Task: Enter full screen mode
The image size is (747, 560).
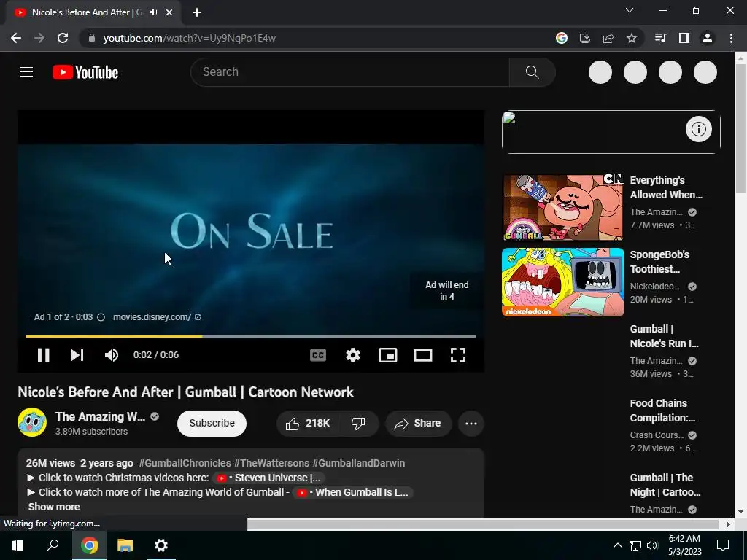Action: (458, 355)
